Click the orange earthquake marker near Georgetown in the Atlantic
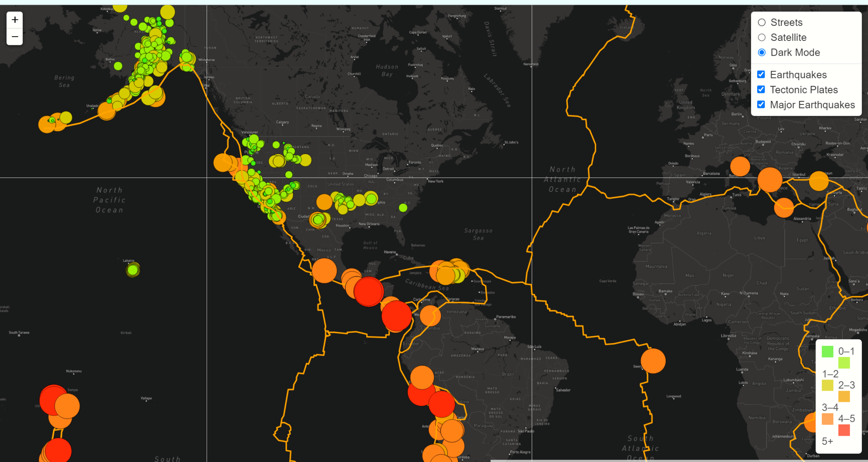 [x=653, y=361]
